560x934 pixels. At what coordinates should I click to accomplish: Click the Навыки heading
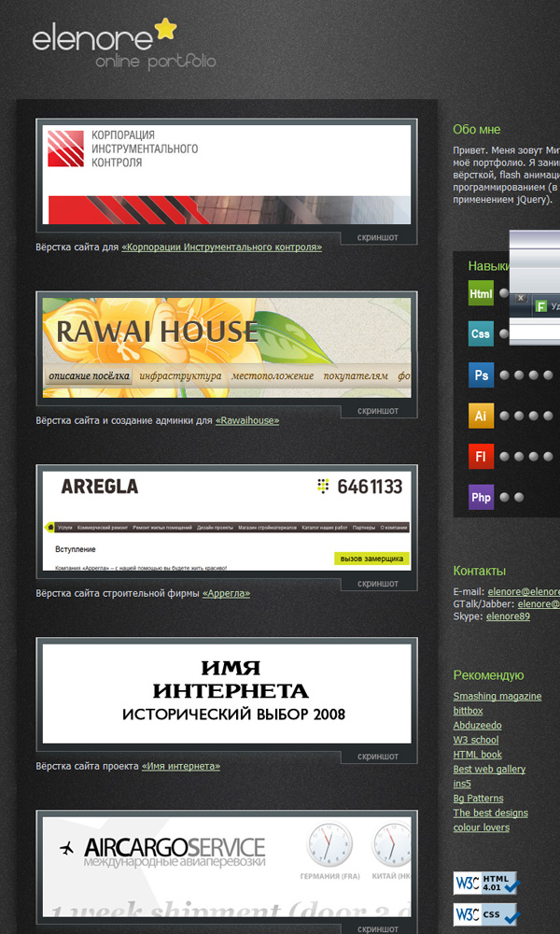click(489, 265)
